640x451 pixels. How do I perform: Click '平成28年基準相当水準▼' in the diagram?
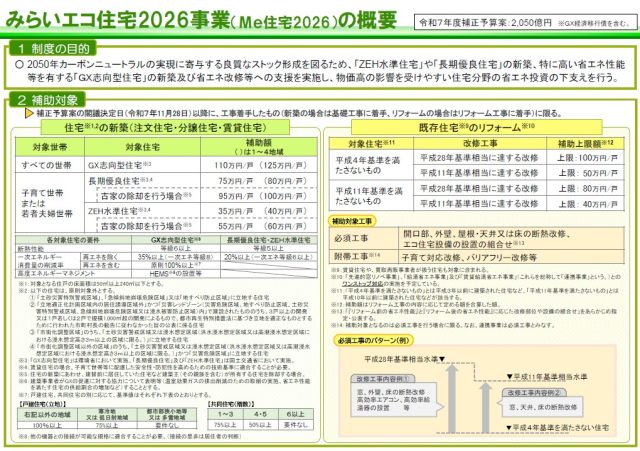(x=405, y=359)
